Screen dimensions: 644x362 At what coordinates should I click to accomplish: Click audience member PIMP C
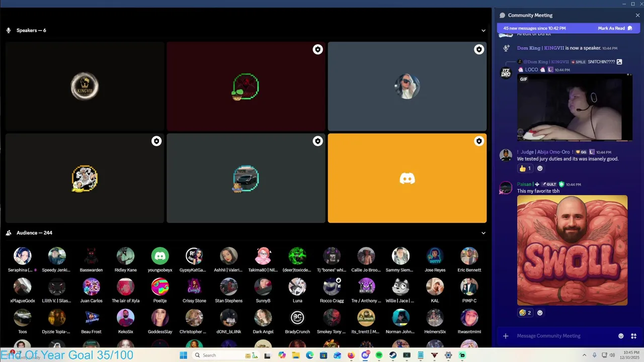click(469, 291)
